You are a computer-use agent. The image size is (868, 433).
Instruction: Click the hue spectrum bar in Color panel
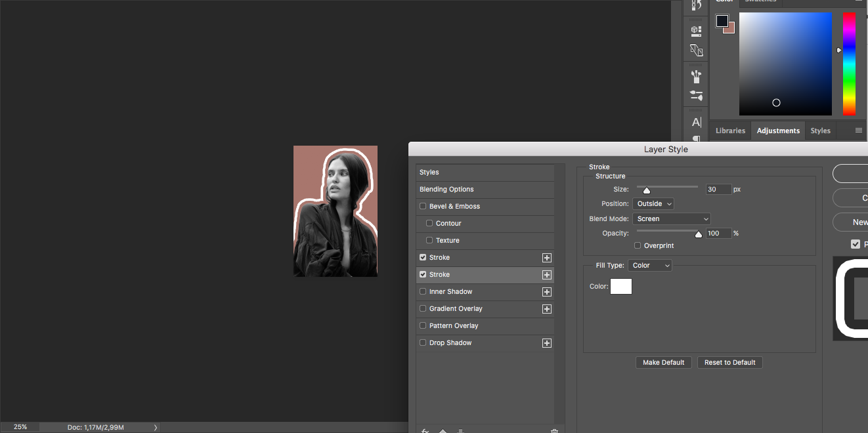849,64
